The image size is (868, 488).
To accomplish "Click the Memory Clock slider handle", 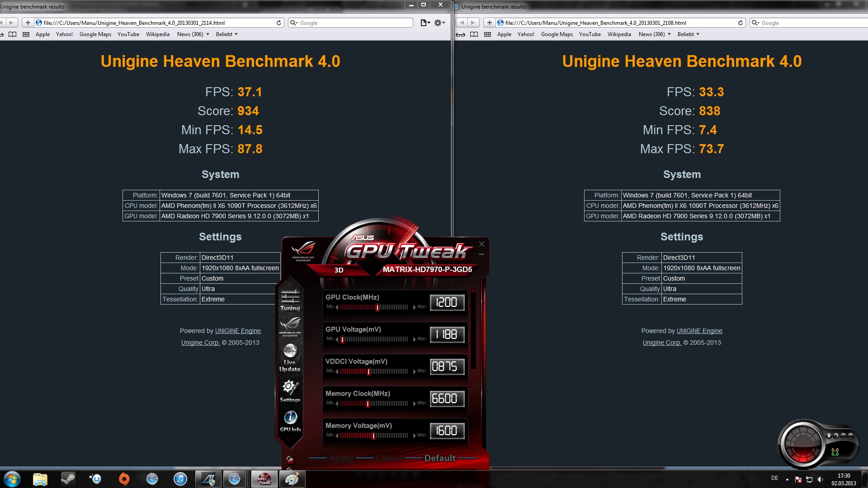I will 368,404.
